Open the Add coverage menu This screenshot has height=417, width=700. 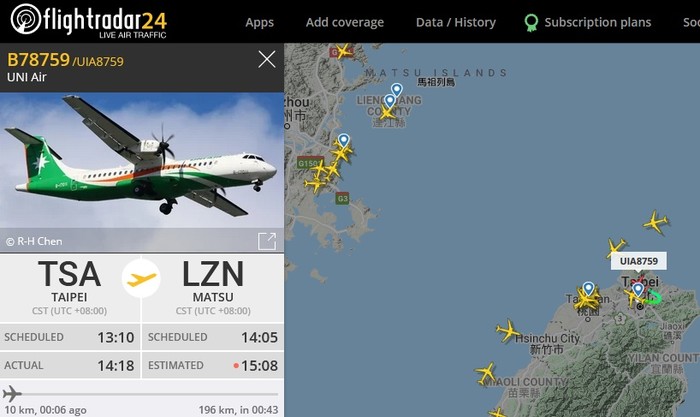pos(345,22)
